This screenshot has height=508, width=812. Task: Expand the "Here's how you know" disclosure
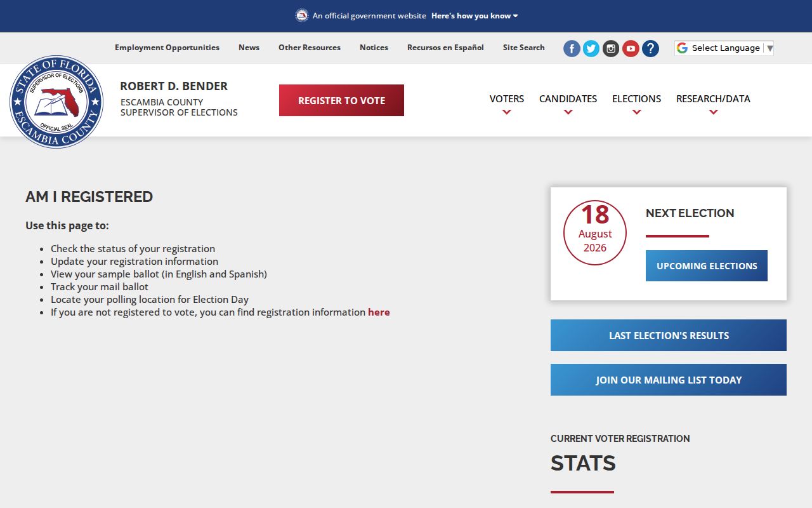pyautogui.click(x=475, y=16)
